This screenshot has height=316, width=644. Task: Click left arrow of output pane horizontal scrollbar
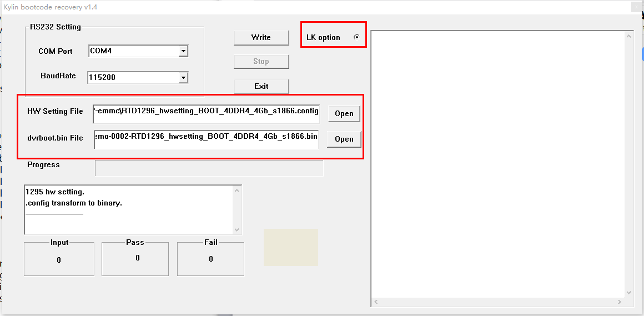(376, 302)
